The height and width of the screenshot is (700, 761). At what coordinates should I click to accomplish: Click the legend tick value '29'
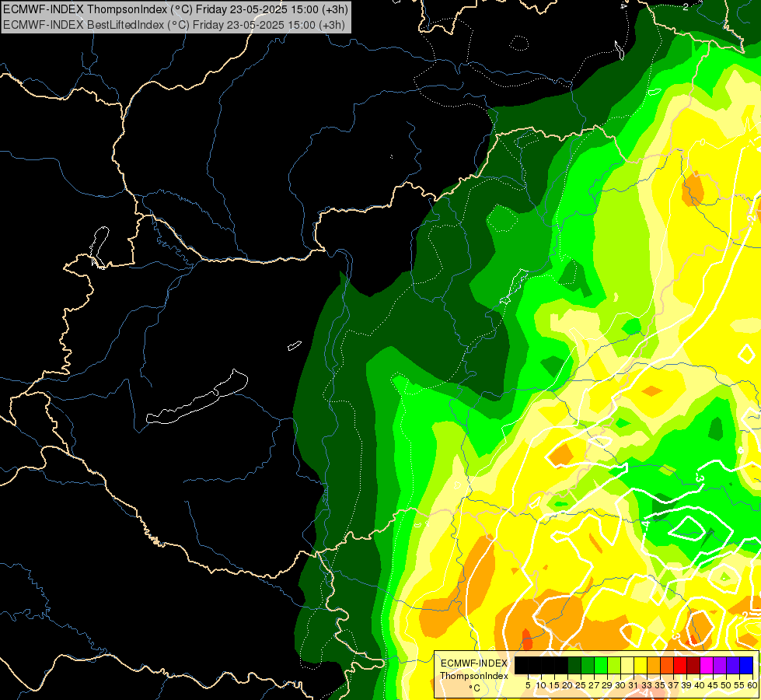click(607, 685)
